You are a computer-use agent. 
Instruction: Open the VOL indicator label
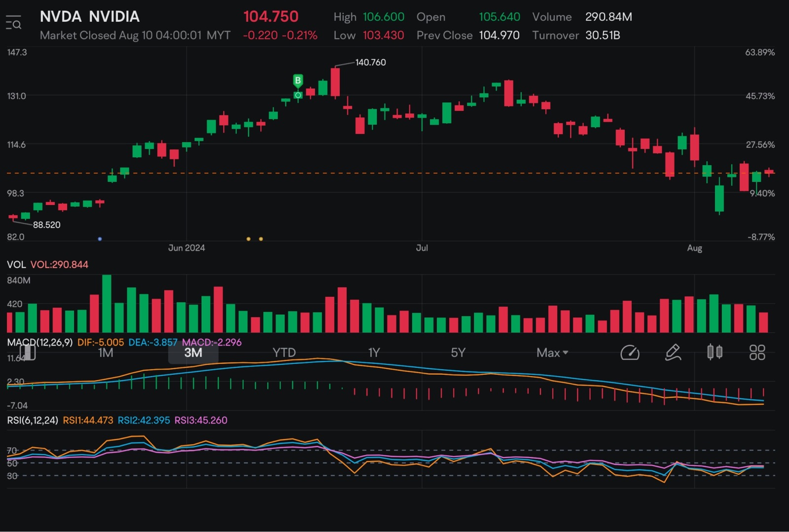[x=16, y=265]
